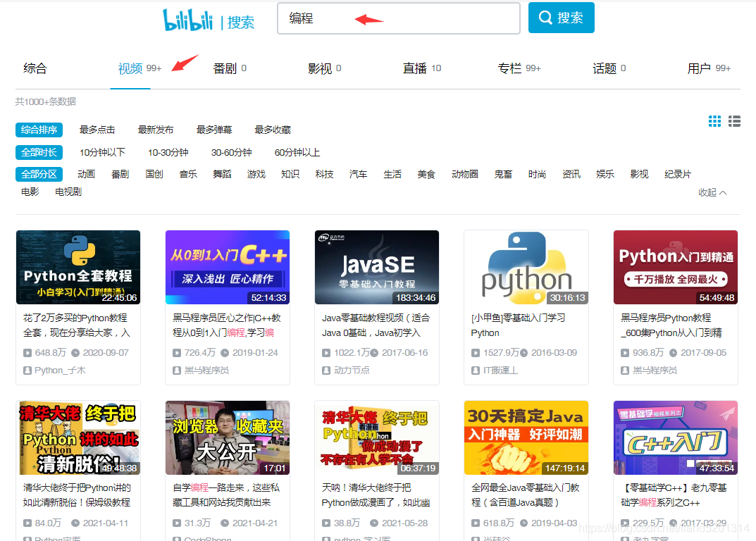Click play count icon beside 648.8万

27,353
